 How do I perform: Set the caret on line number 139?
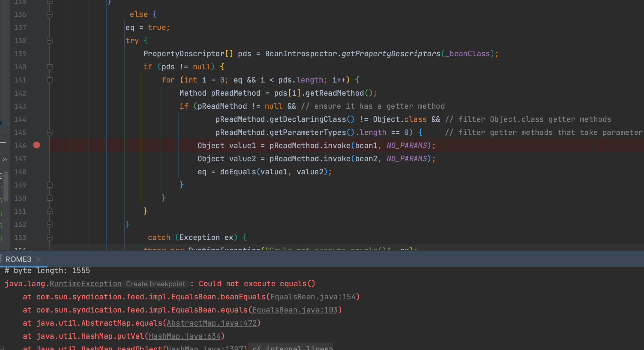20,54
